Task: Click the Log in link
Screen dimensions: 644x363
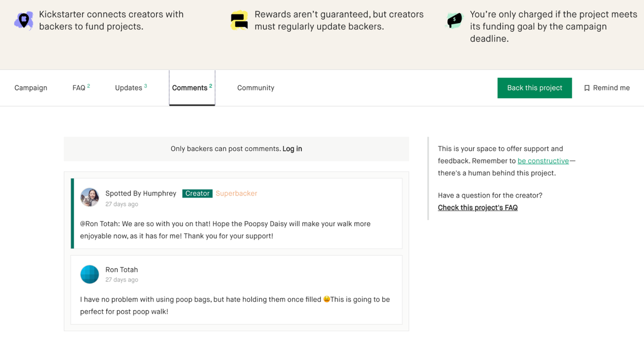Action: 292,149
